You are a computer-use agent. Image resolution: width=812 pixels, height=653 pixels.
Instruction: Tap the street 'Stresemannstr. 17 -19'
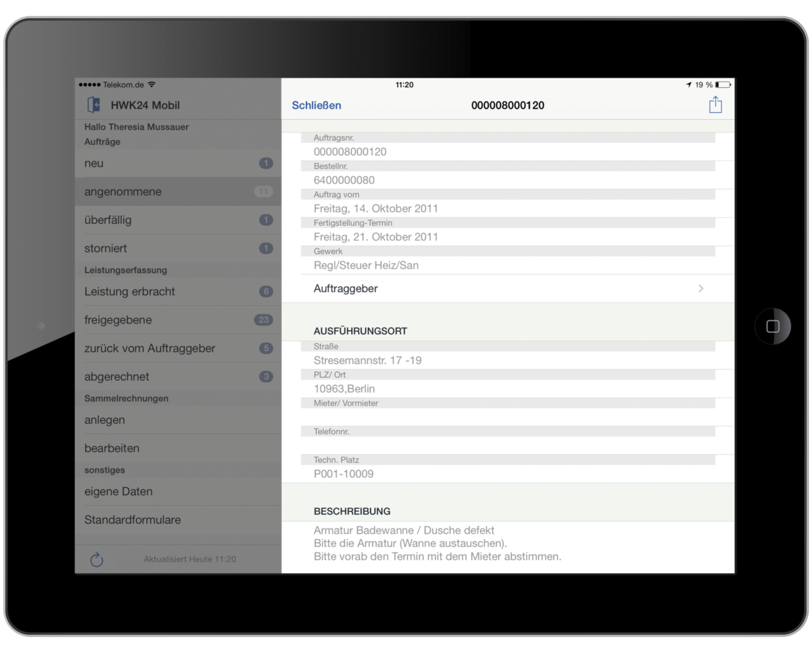pyautogui.click(x=367, y=360)
